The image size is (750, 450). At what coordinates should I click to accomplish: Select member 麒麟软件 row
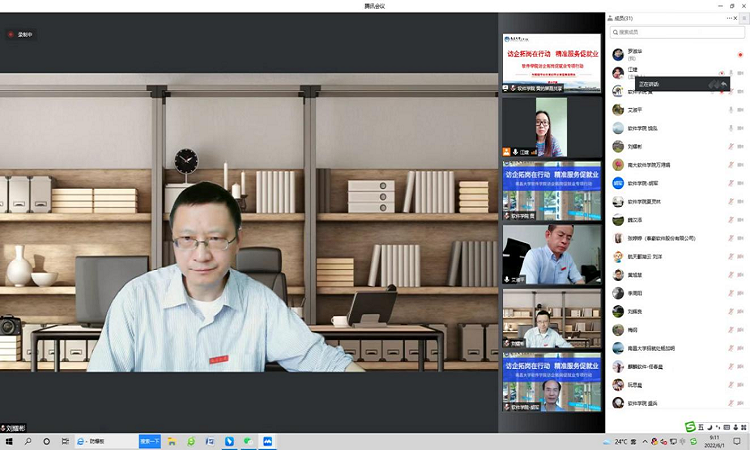click(677, 367)
